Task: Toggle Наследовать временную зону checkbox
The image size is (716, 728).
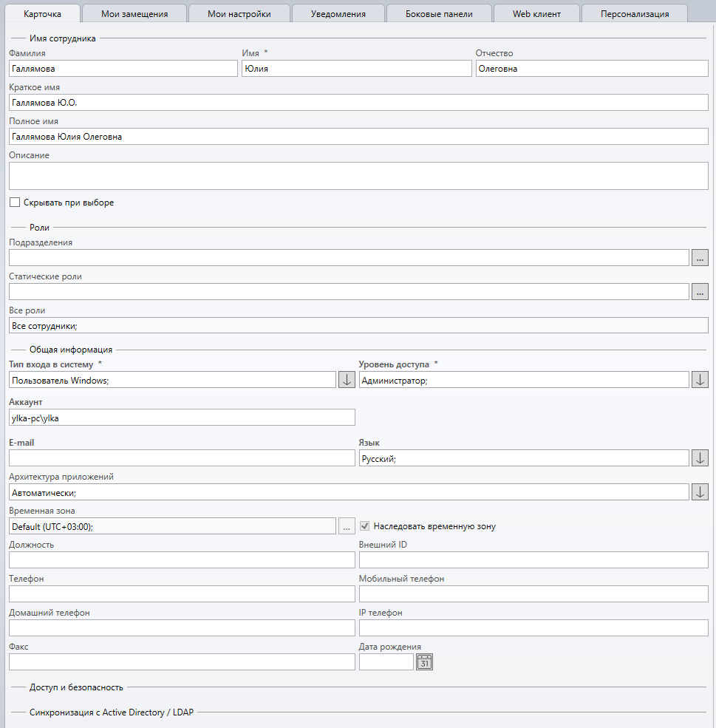Action: [365, 526]
